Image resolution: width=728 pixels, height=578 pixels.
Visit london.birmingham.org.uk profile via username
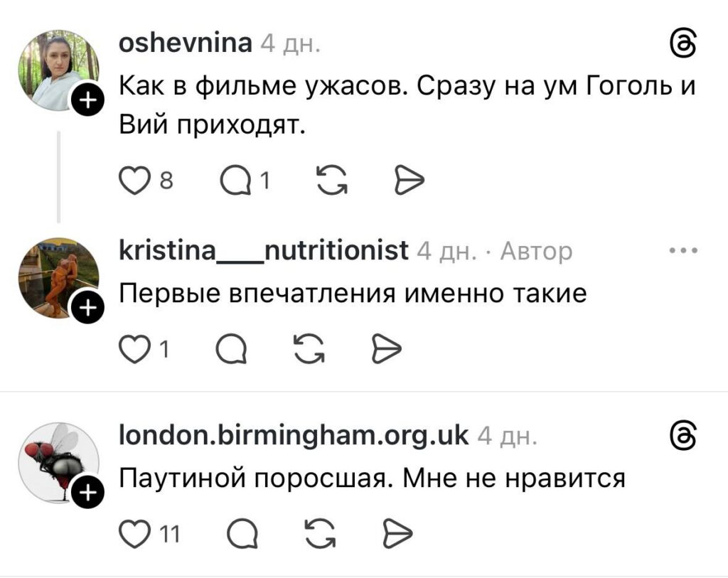[294, 434]
